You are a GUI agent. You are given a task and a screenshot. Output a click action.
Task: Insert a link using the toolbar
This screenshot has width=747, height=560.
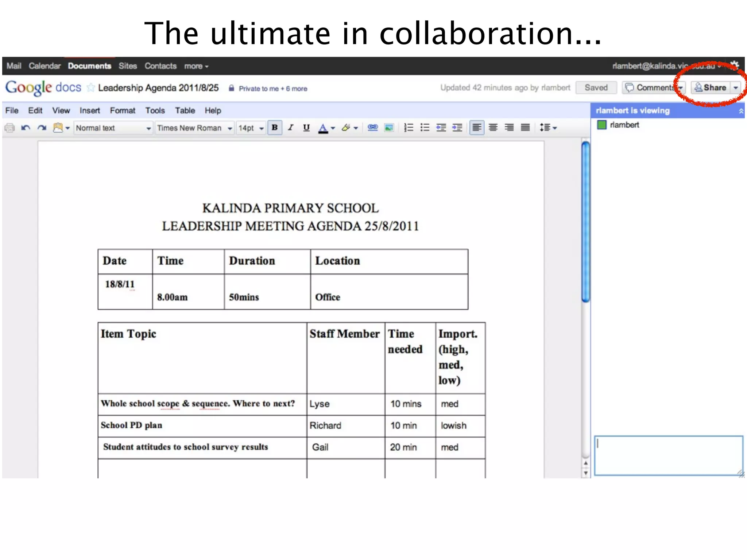click(x=373, y=128)
